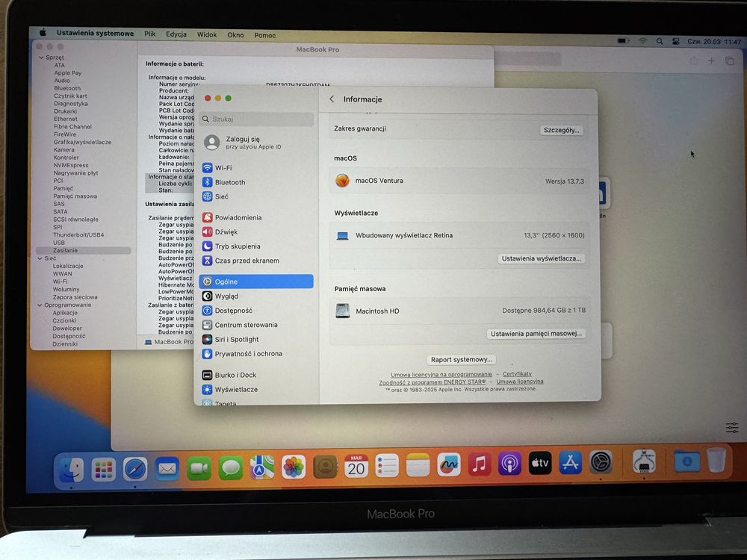The height and width of the screenshot is (560, 747).
Task: Open Wi-Fi status in menu bar
Action: coord(642,41)
